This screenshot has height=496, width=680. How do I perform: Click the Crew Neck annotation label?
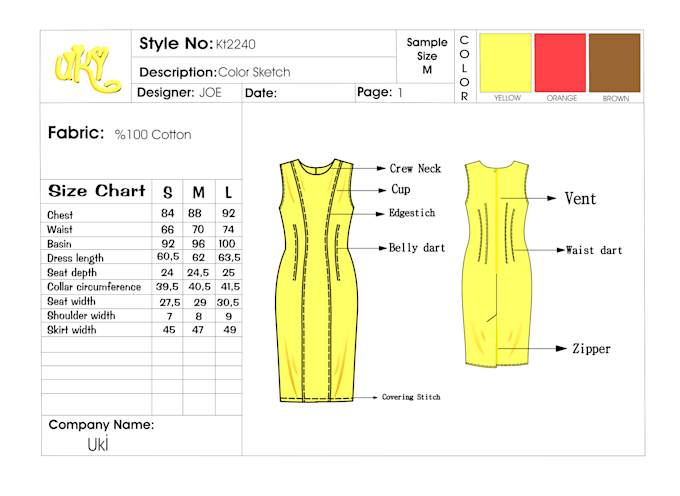pos(415,169)
